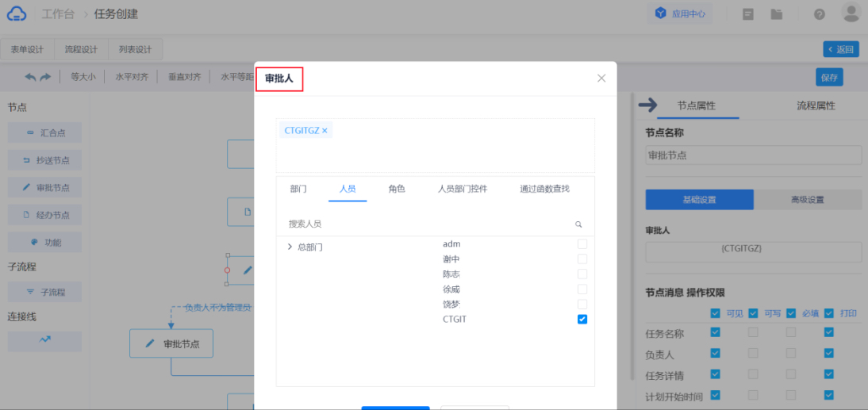This screenshot has height=410, width=868.
Task: Click the 搜索人员 search field
Action: tap(428, 224)
